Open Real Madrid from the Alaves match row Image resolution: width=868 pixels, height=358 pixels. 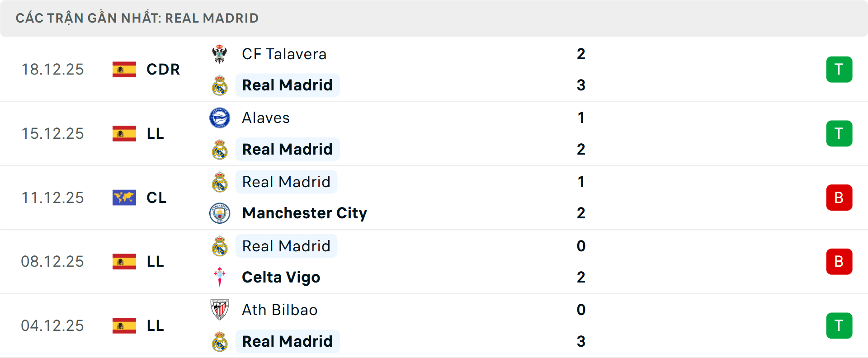288,149
